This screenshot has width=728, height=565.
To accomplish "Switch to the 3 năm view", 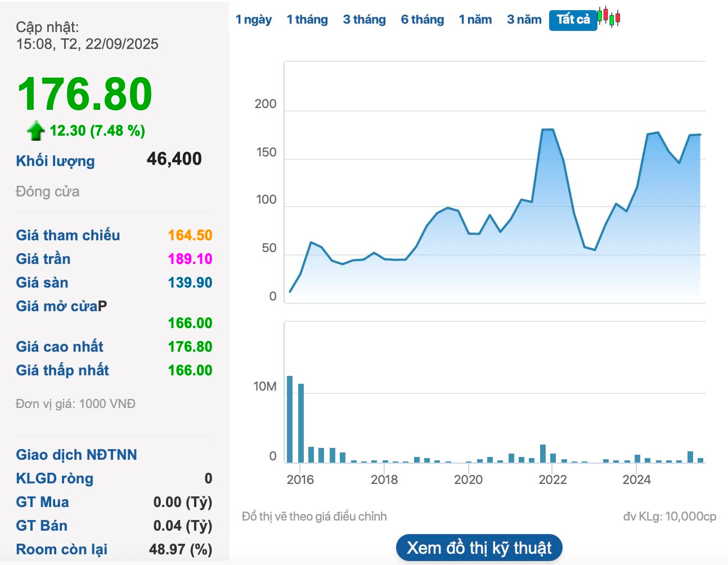I will [x=524, y=20].
